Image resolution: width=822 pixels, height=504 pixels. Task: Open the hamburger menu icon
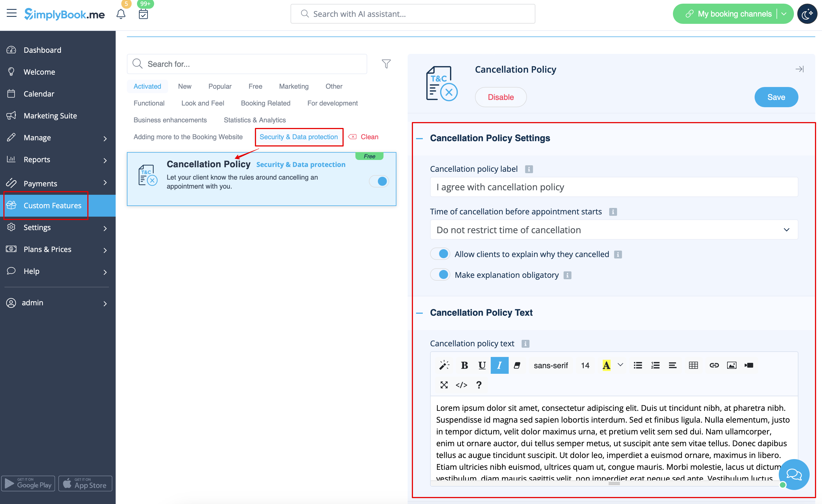(x=12, y=13)
